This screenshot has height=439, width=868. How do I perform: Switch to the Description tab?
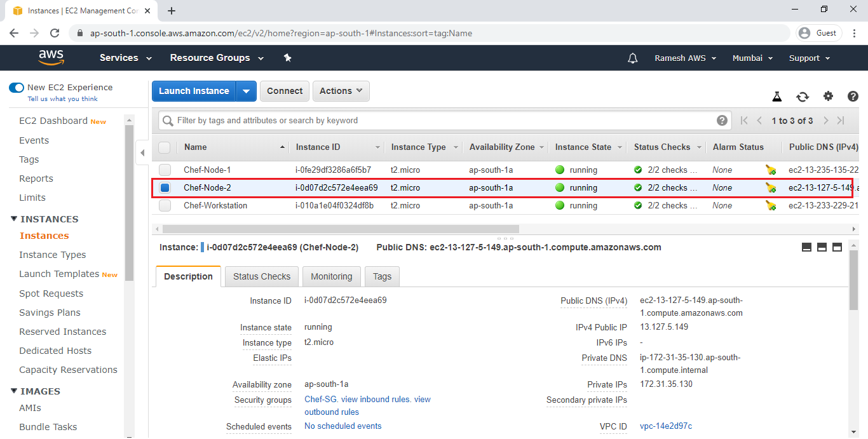(x=188, y=276)
